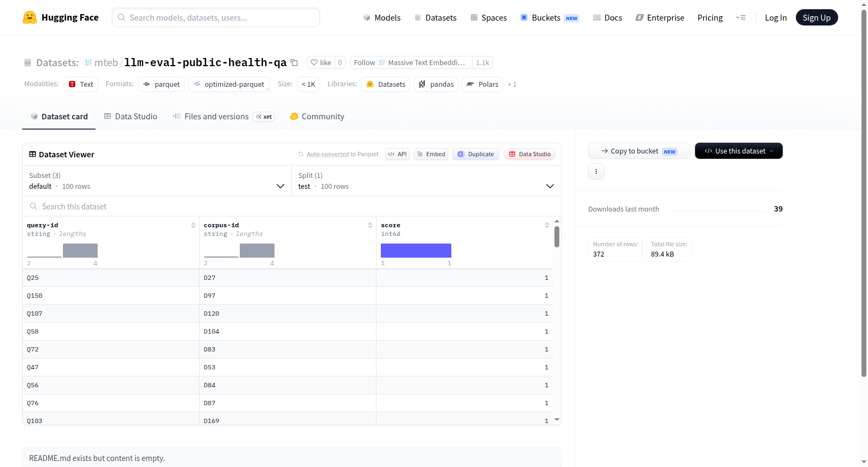Click the Duplicate button
868x467 pixels.
click(x=476, y=154)
